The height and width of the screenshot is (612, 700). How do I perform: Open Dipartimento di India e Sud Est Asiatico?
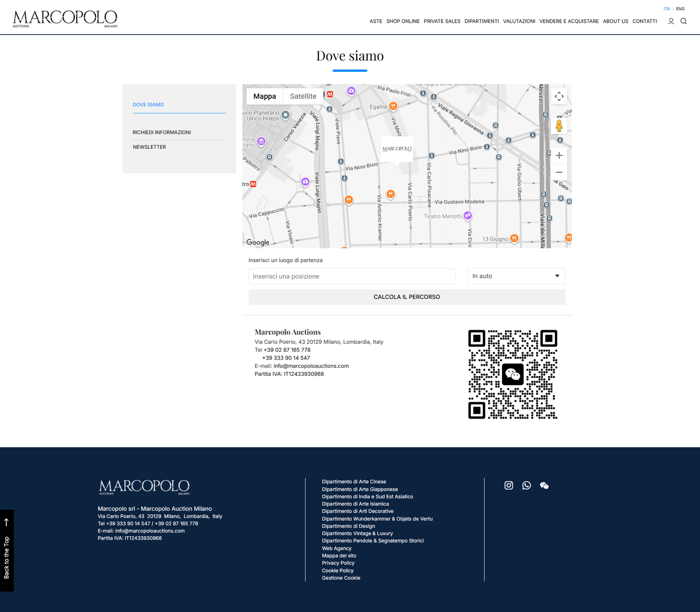click(x=367, y=497)
